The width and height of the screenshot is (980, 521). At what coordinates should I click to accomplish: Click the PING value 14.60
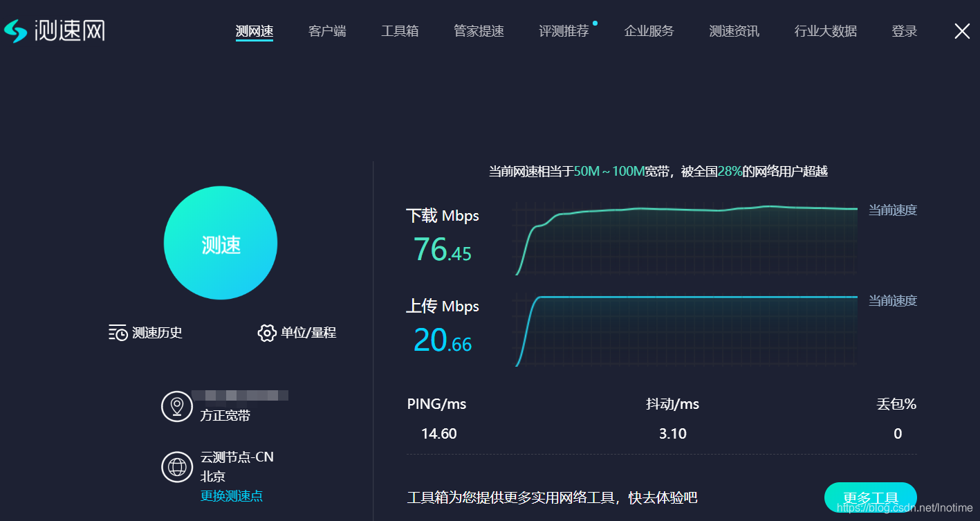coord(439,434)
